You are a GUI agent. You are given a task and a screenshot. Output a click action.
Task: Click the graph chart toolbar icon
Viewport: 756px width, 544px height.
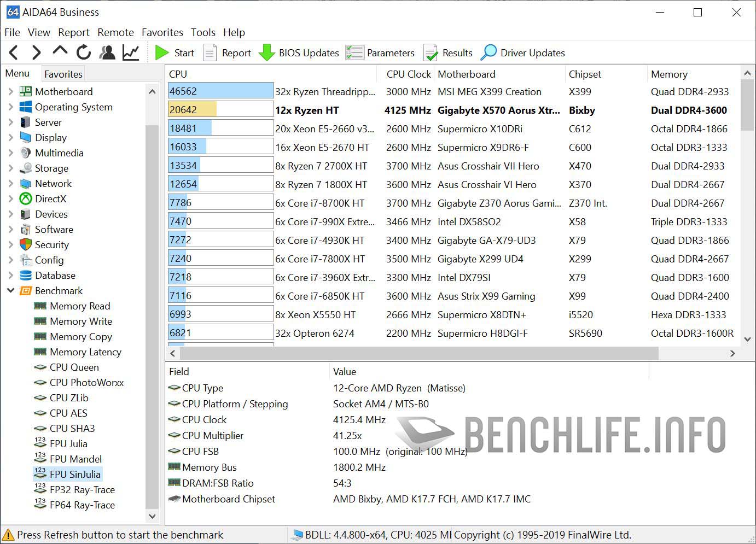[131, 52]
